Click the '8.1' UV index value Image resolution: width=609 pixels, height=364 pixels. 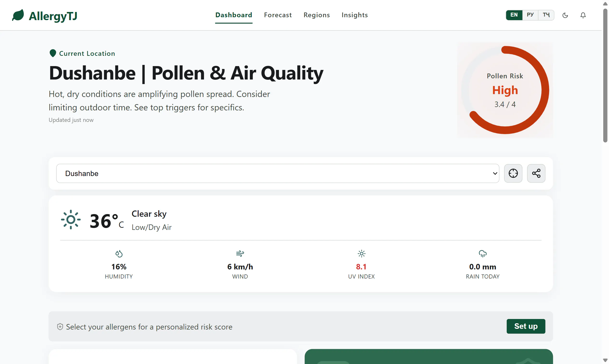click(x=361, y=267)
